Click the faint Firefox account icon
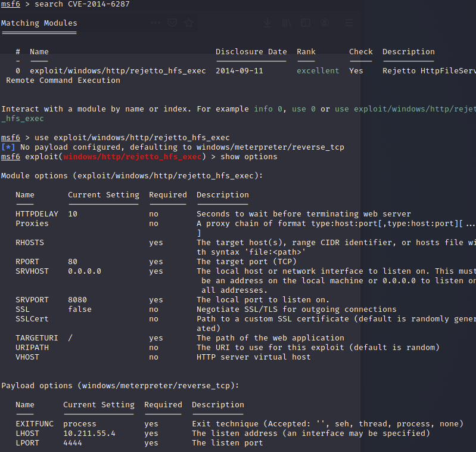 tap(325, 23)
